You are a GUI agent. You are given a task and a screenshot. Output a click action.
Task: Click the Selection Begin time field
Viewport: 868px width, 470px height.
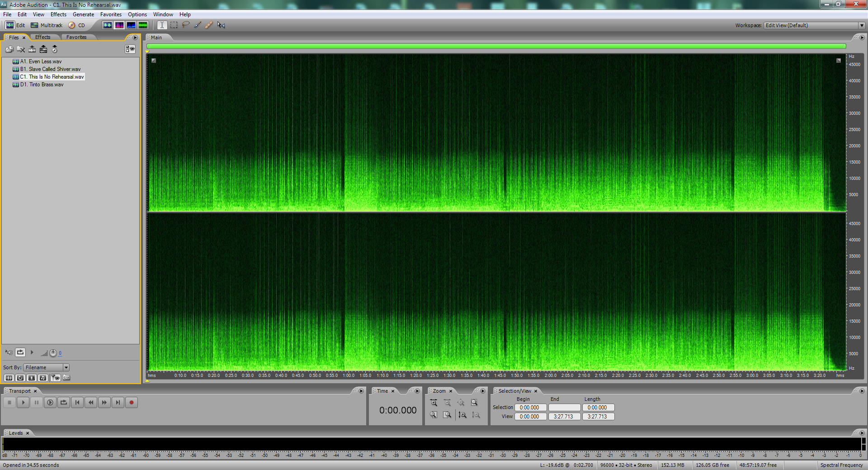530,408
